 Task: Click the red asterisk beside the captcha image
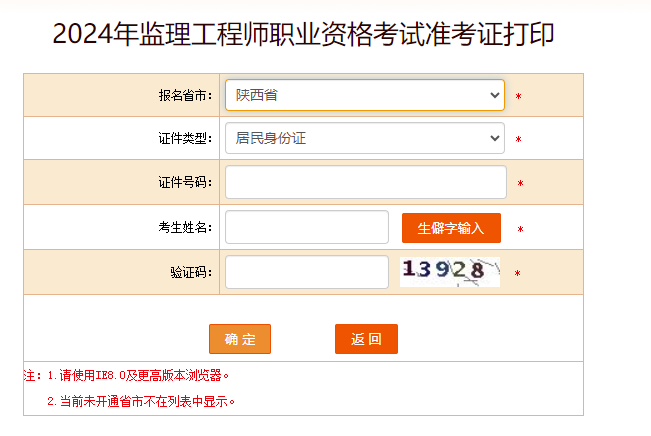[x=518, y=273]
